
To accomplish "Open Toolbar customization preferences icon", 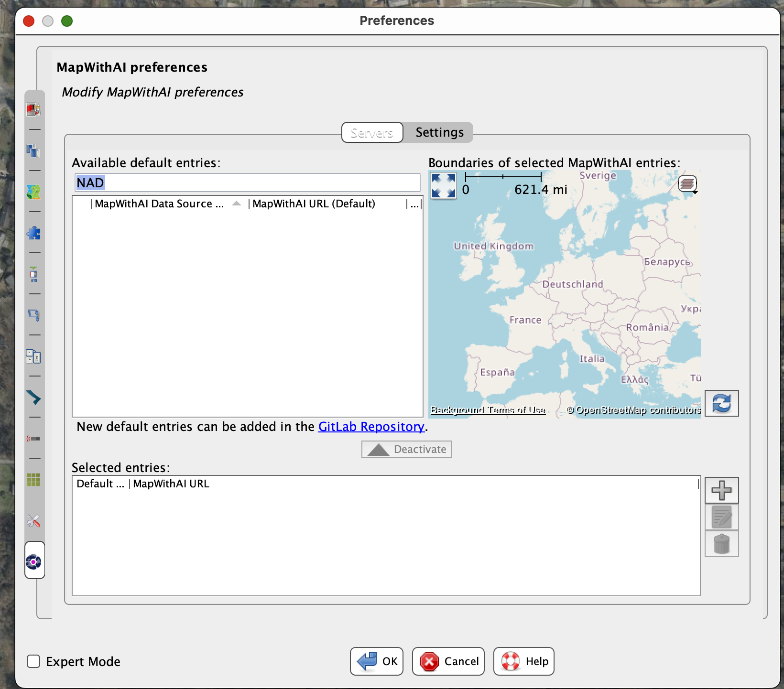I will 33,274.
